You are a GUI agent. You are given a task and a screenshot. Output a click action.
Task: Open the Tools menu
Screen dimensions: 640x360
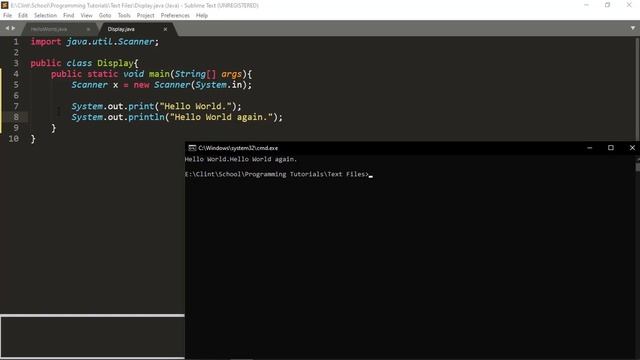tap(124, 16)
